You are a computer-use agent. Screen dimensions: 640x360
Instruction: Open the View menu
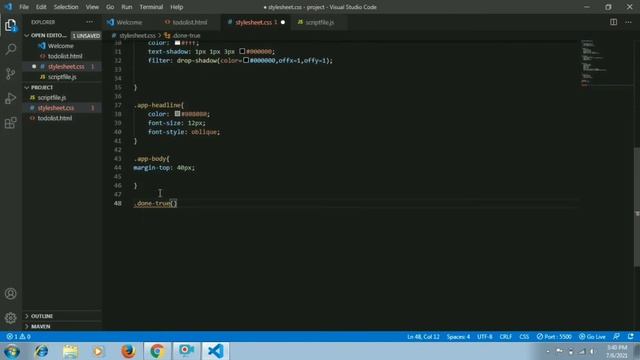click(x=92, y=7)
